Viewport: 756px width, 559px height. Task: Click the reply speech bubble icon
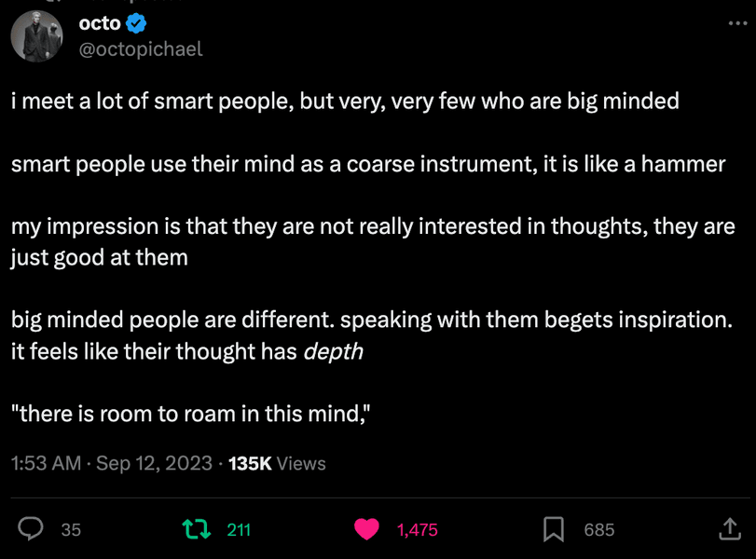click(x=31, y=529)
